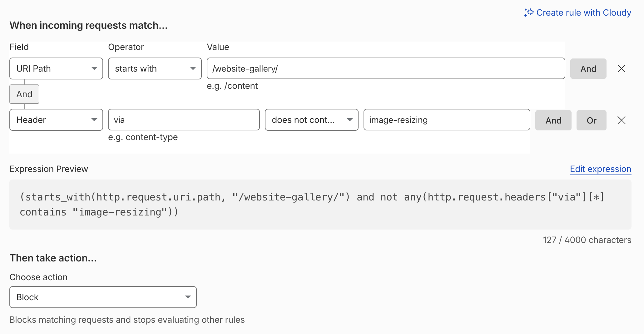Remove the URI Path condition row
644x334 pixels.
point(622,68)
